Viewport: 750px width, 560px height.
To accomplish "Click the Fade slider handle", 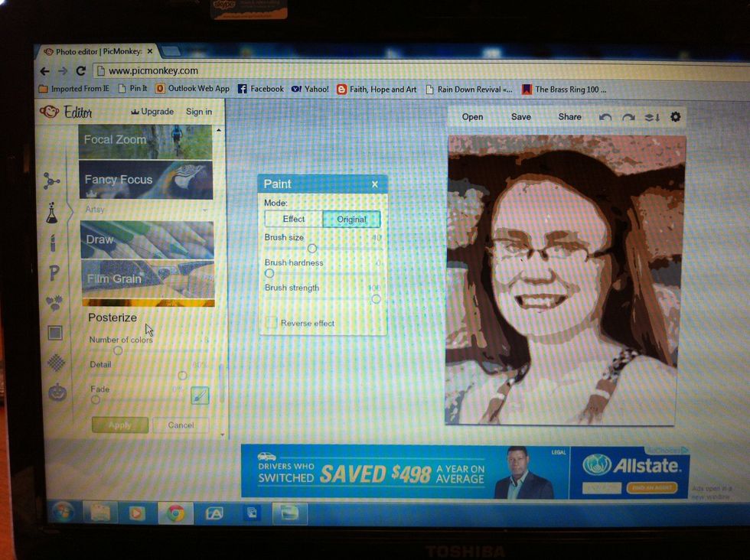I will [x=95, y=399].
